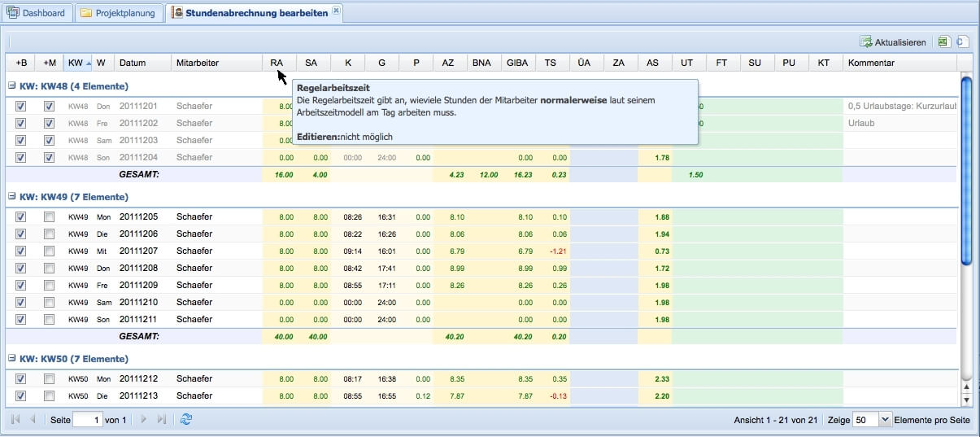Click AZ value 8.99

pyautogui.click(x=457, y=268)
